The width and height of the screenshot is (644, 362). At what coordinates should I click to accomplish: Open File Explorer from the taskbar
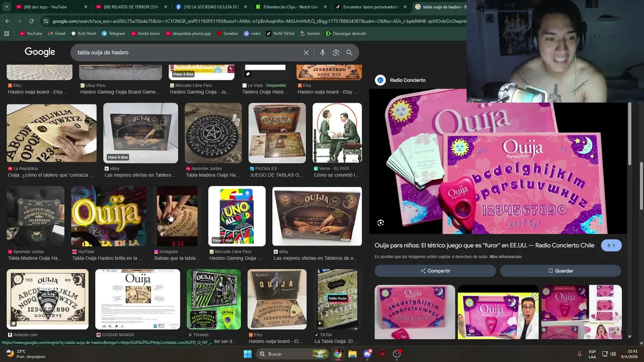tap(352, 354)
